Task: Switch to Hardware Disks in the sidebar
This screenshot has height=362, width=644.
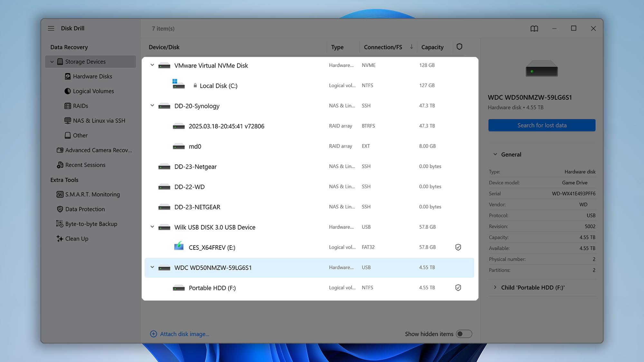Action: pyautogui.click(x=92, y=76)
